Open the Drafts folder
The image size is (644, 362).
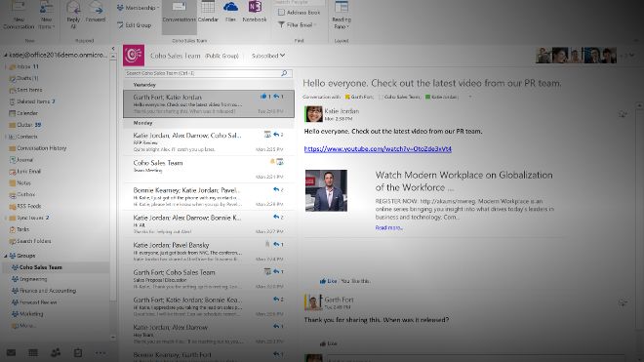24,78
